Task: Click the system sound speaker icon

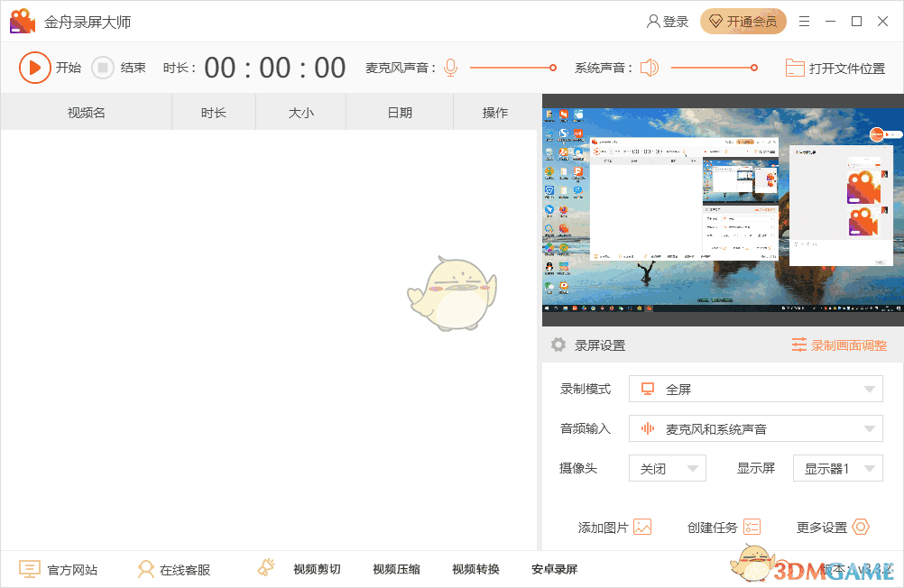Action: pyautogui.click(x=649, y=67)
